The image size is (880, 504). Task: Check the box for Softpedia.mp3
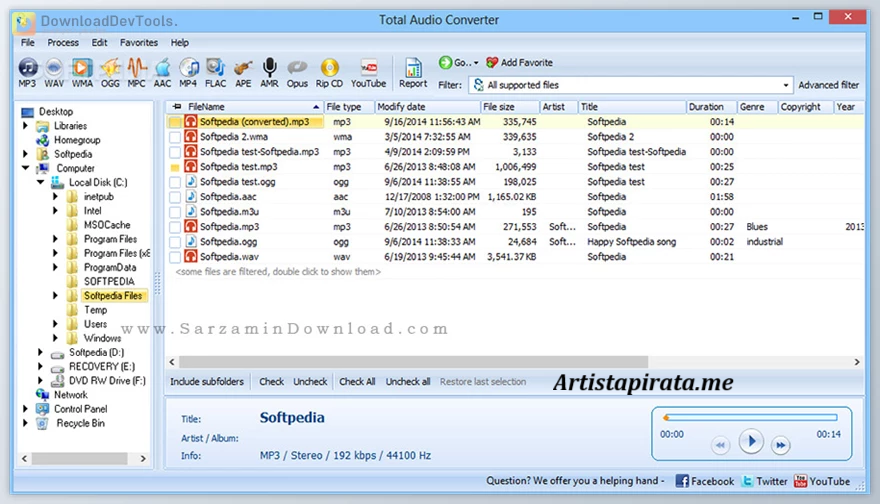click(x=175, y=227)
